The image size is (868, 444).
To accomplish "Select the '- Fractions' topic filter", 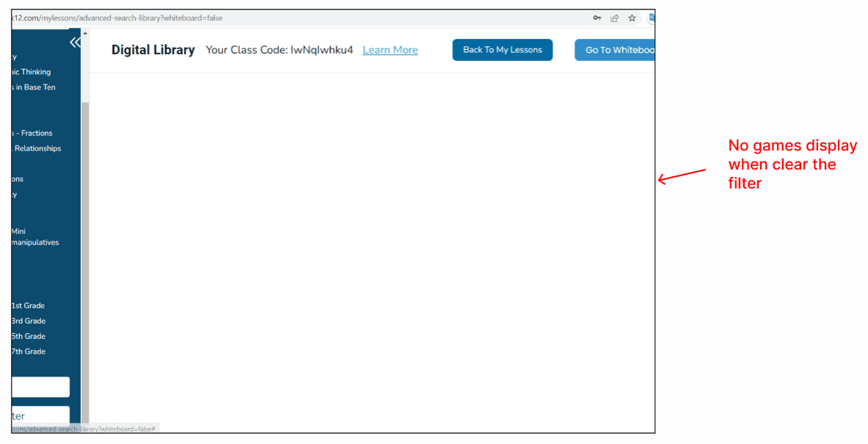I will click(32, 133).
